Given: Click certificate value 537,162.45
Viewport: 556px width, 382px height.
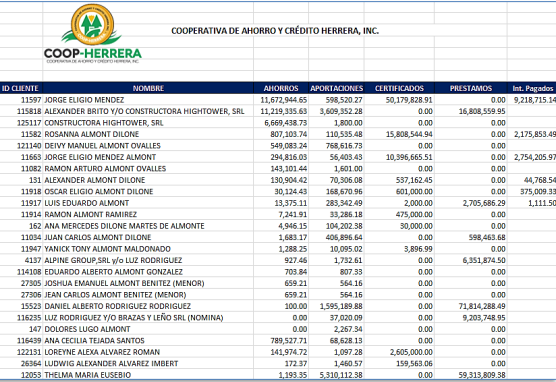Looking at the screenshot, I should tap(414, 180).
